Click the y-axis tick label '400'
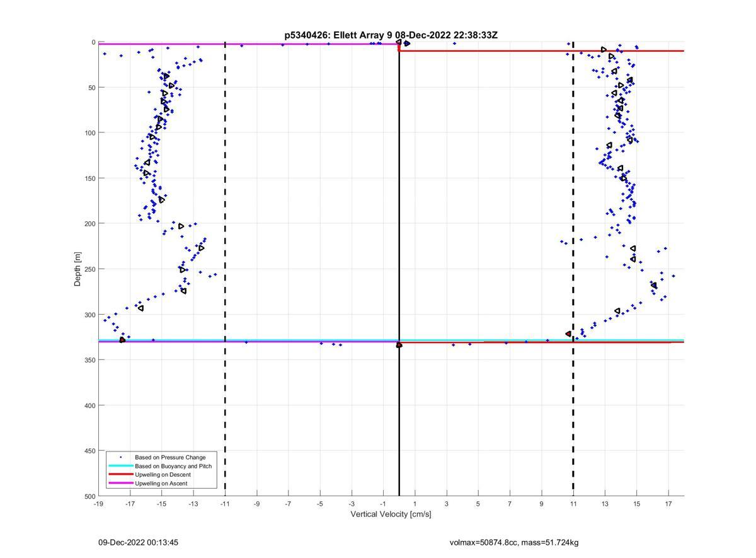Screen dimensions: 756x558 [89, 405]
